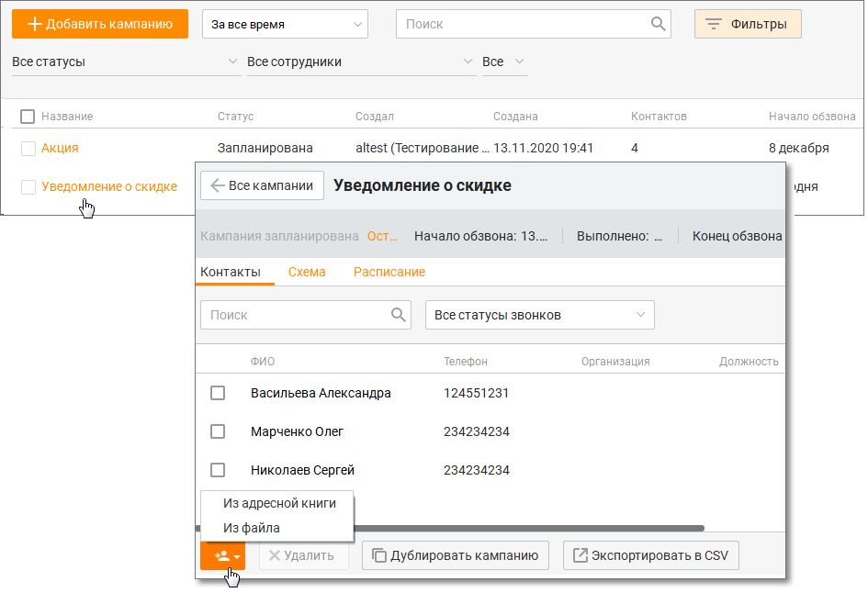Click the add contacts person-plus icon button
Viewport: 868px width, 593px height.
click(222, 555)
